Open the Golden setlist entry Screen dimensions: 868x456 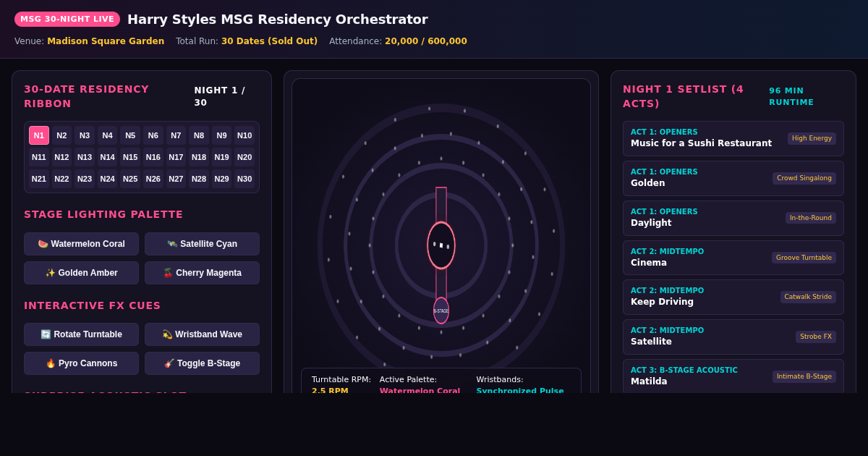[x=733, y=178]
